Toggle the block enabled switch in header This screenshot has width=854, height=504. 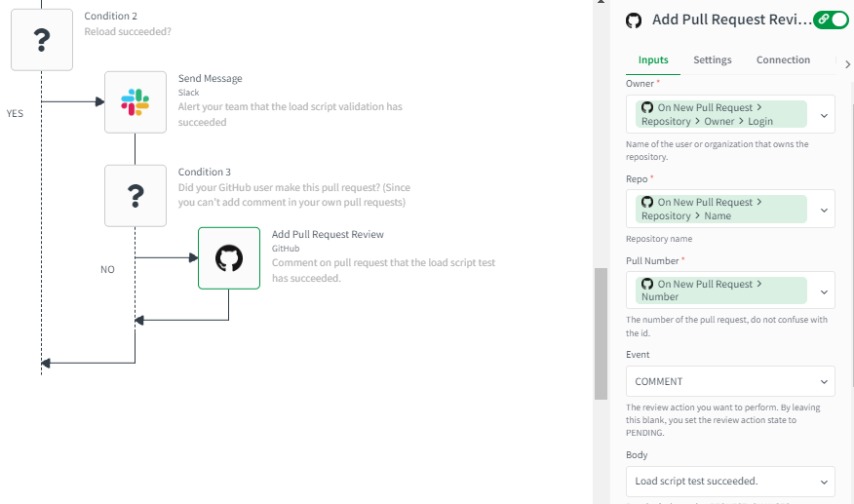tap(832, 19)
